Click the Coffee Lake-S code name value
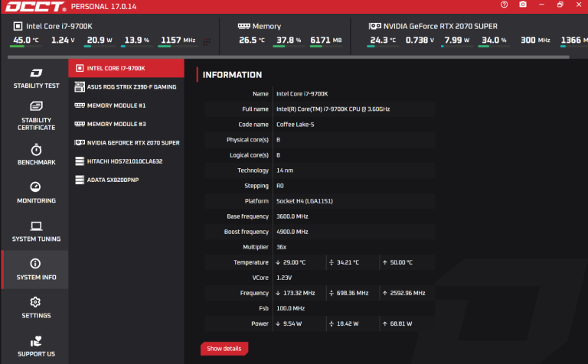 point(295,125)
